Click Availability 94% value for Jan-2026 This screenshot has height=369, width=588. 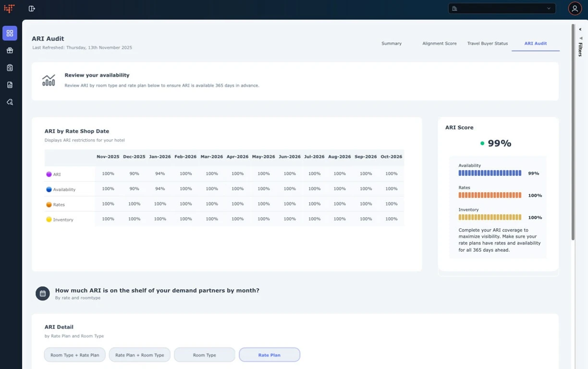[160, 189]
